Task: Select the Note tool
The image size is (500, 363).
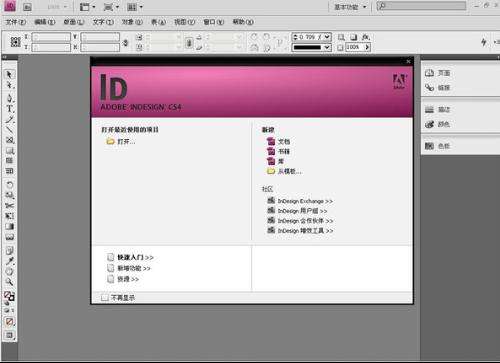Action: (x=9, y=250)
